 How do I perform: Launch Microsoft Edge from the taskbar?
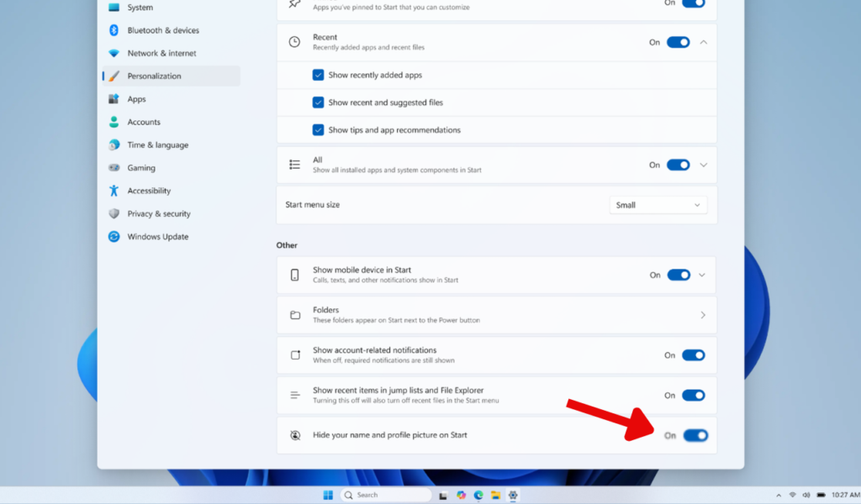coord(478,496)
